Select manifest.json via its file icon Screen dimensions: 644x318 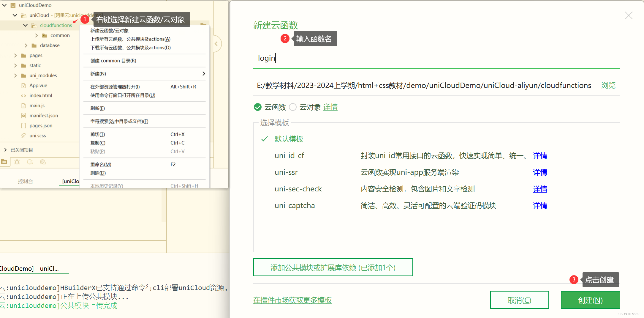(x=24, y=115)
